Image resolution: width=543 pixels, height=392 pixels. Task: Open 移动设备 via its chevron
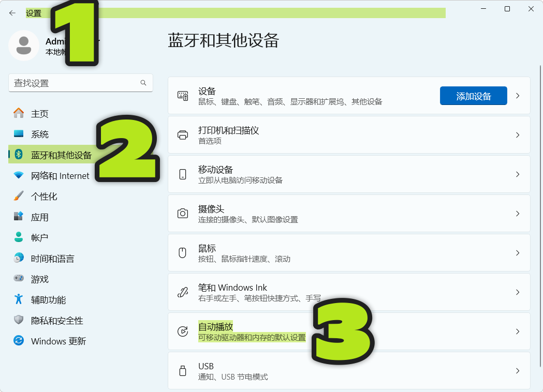pos(518,174)
